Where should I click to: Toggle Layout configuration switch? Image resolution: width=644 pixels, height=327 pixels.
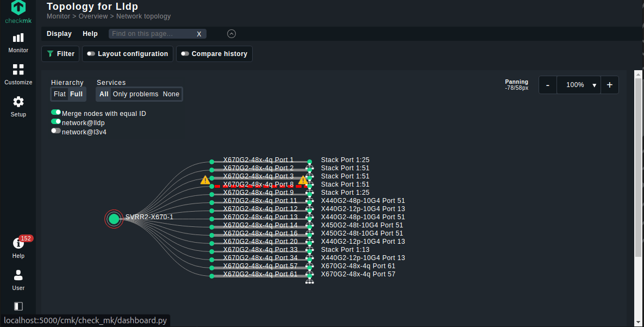[x=91, y=54]
